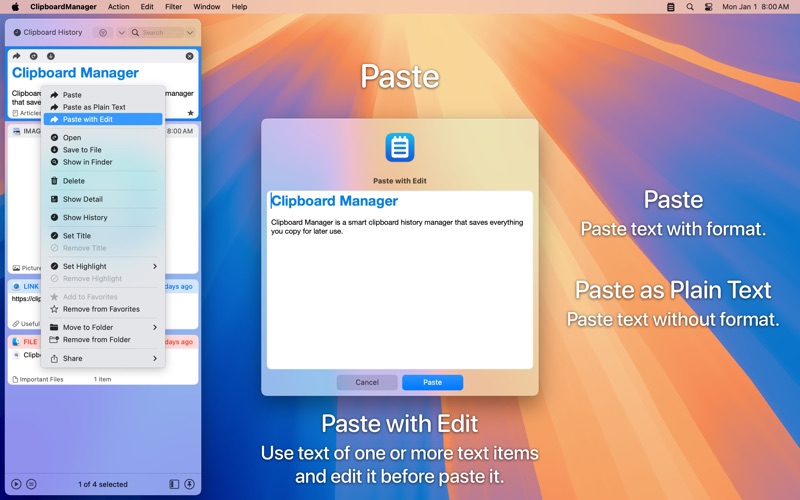Open the Action menu in the menu bar
Viewport: 800px width, 500px height.
(x=118, y=7)
